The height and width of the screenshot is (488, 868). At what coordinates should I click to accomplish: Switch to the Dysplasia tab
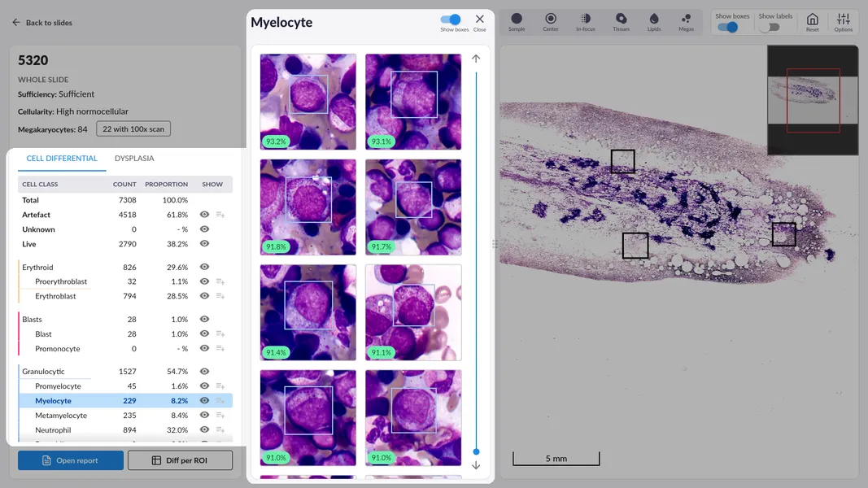click(x=134, y=159)
